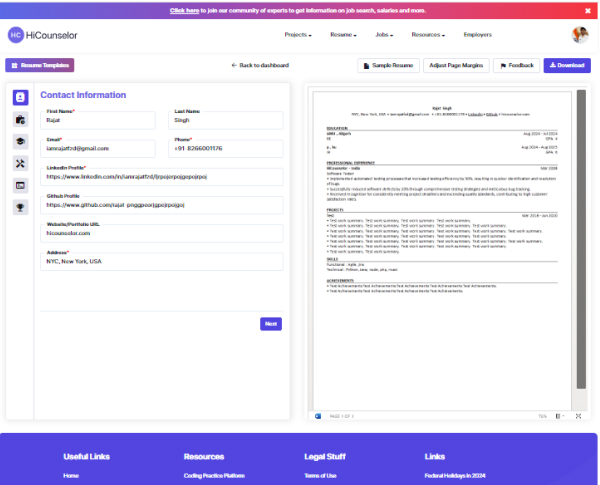600x485 pixels.
Task: Click into the LinkedIn Profile field
Action: [163, 177]
